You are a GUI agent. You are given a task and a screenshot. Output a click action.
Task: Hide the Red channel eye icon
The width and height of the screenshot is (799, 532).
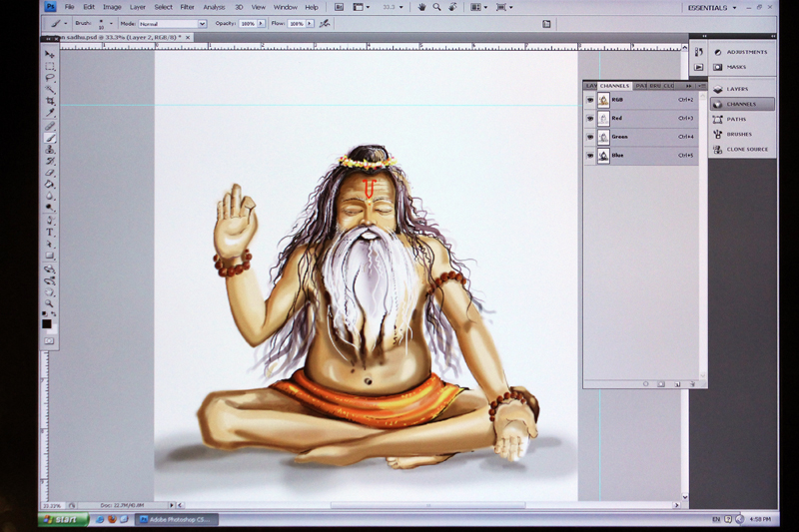(590, 118)
